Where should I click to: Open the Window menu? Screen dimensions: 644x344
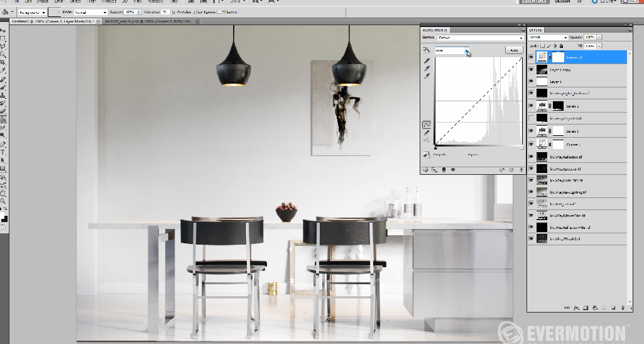tap(155, 1)
